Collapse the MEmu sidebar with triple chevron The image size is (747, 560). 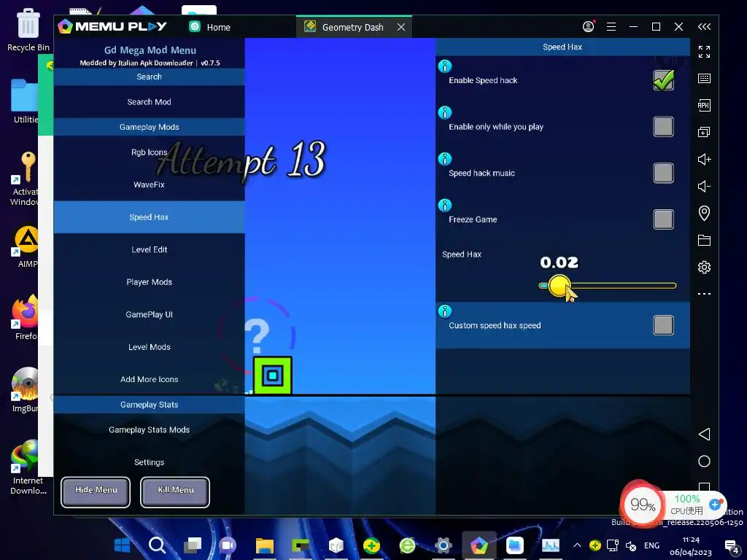(x=704, y=27)
